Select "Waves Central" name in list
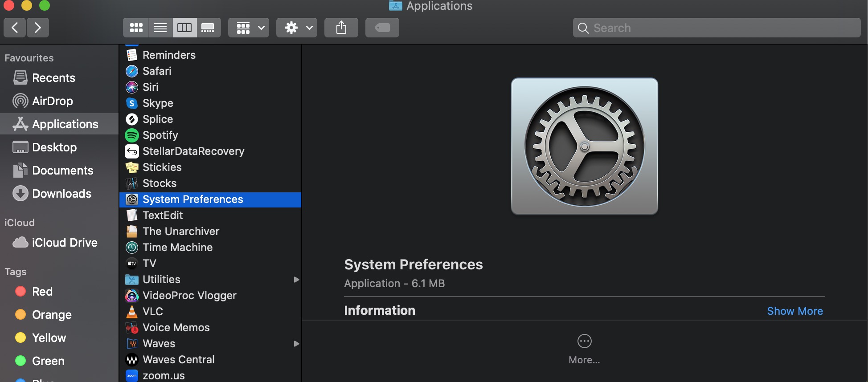This screenshot has width=868, height=382. 179,360
